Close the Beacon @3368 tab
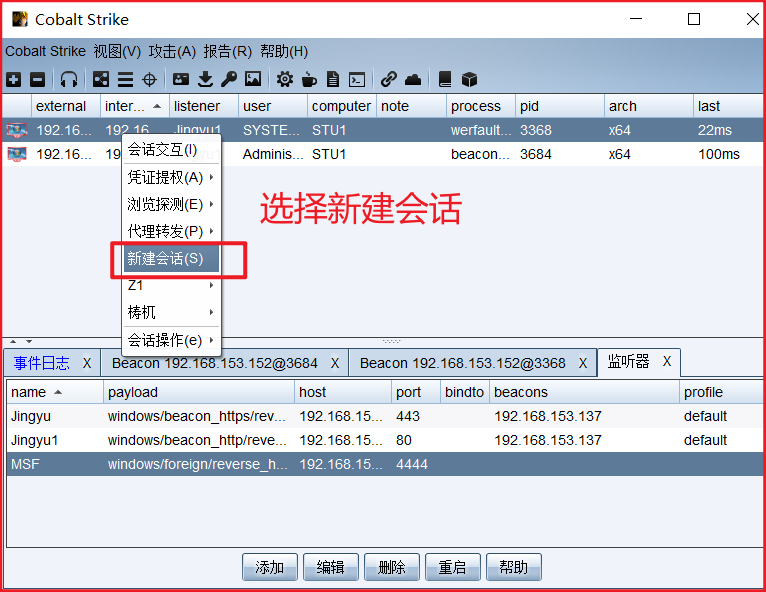Screen dimensions: 766x592 point(583,363)
